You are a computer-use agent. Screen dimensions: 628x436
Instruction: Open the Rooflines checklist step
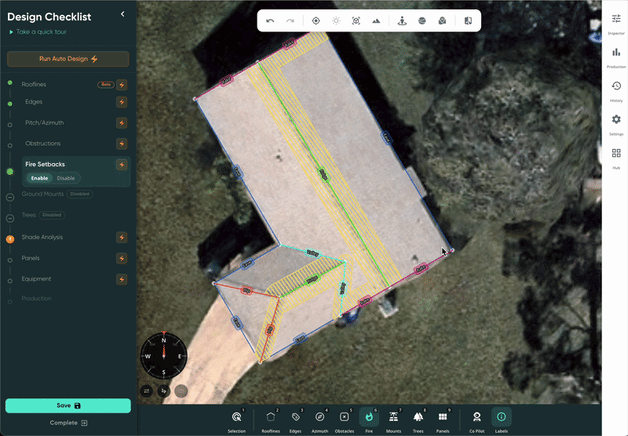[x=34, y=84]
